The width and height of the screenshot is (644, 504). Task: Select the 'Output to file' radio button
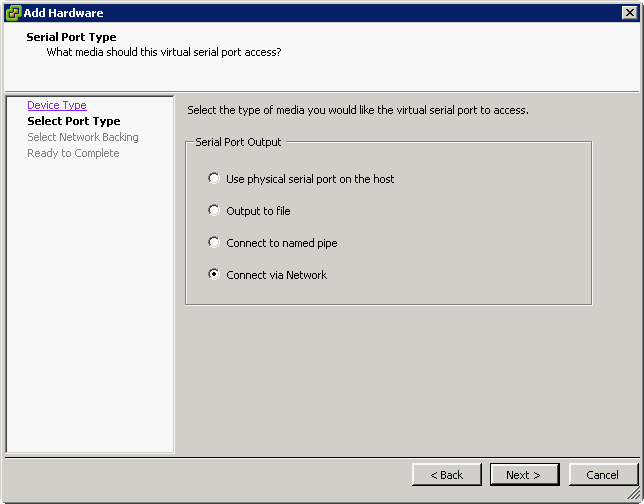pos(214,210)
